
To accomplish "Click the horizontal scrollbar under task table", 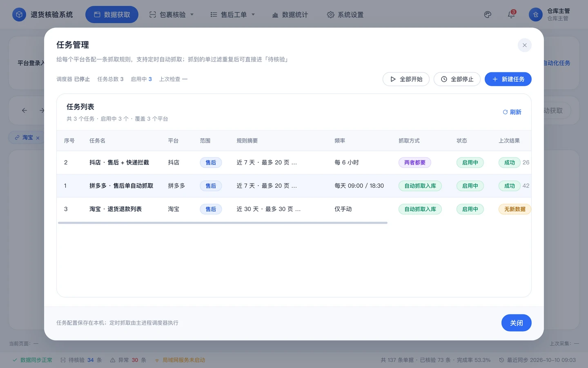I will 223,223.
